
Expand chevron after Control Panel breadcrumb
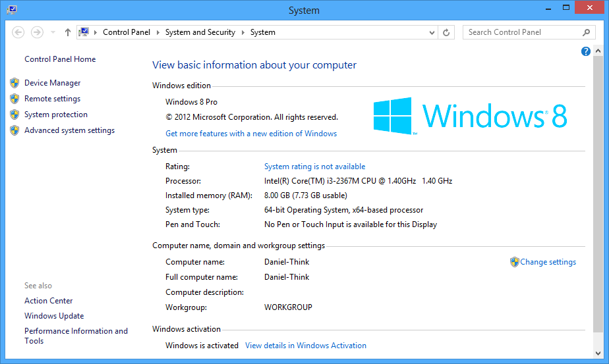click(158, 32)
